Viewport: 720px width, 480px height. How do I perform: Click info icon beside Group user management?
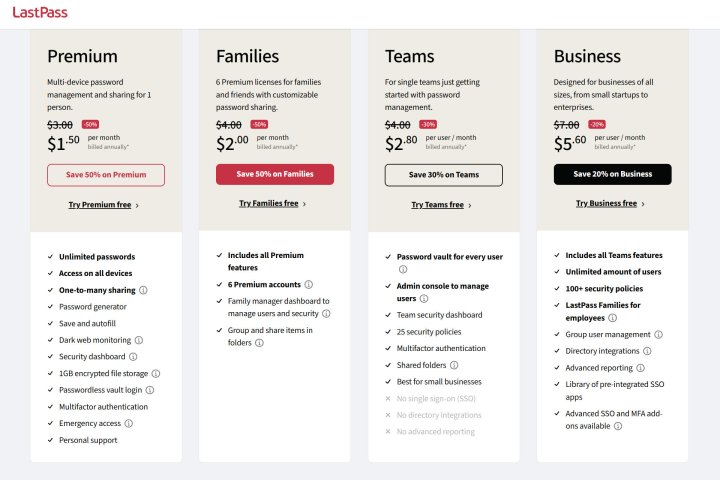pyautogui.click(x=658, y=334)
